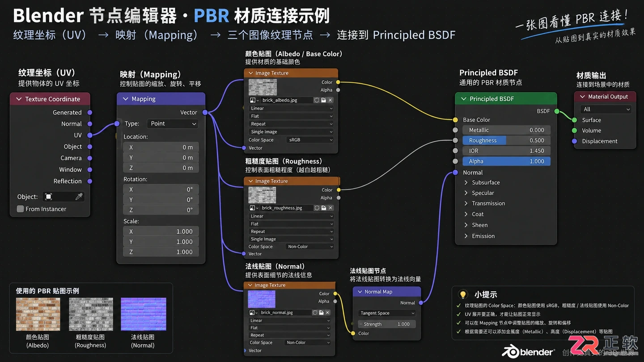The height and width of the screenshot is (362, 644).
Task: Collapse brick_albedo.jpg Image Texture node header arrow
Action: [250, 73]
